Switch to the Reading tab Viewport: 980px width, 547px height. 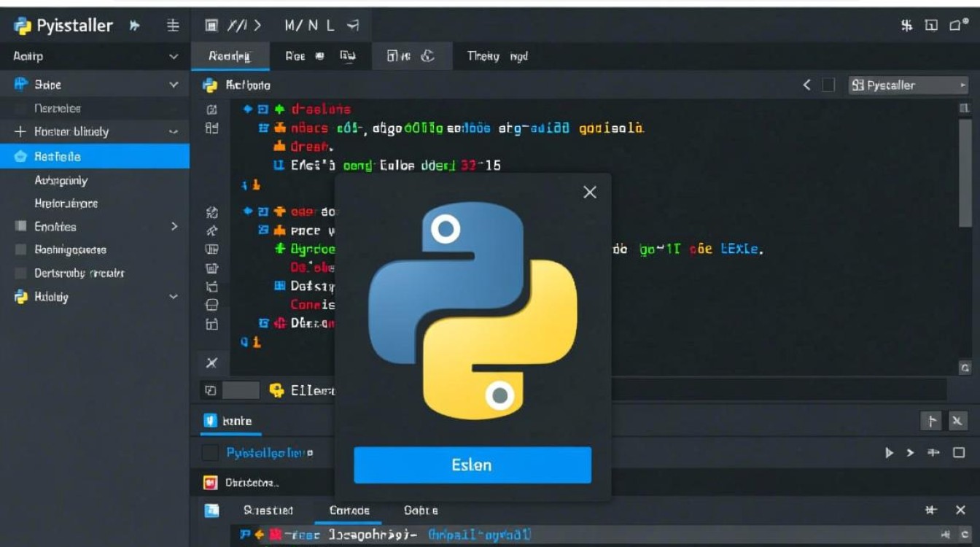pos(229,56)
